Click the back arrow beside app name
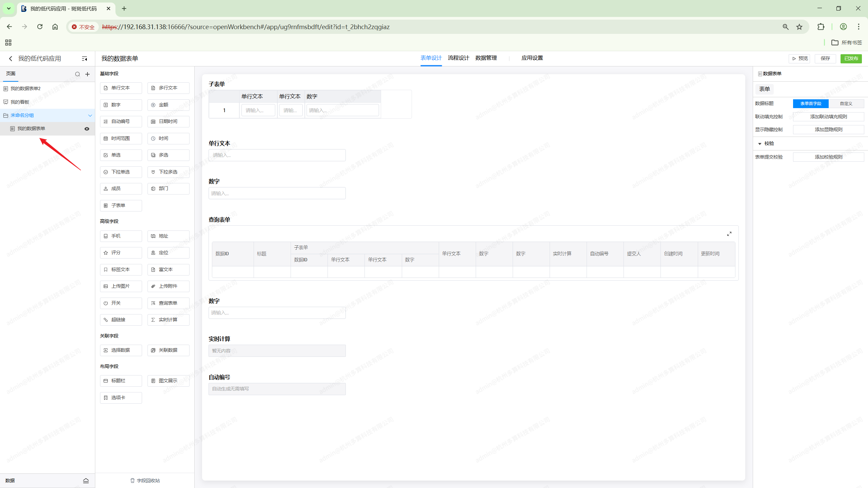 pos(11,59)
